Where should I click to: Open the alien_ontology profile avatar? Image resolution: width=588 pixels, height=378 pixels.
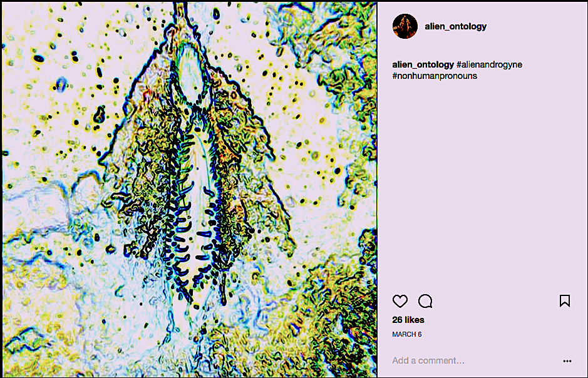click(405, 26)
